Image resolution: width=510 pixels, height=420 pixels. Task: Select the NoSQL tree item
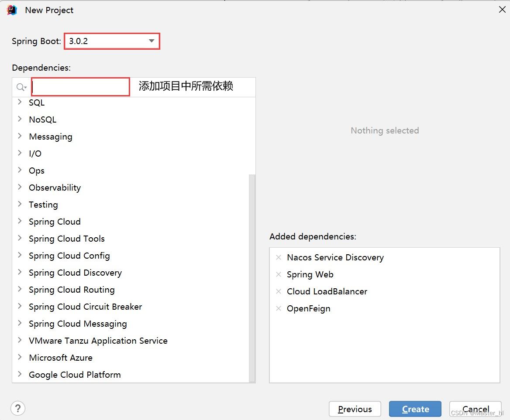(x=42, y=120)
